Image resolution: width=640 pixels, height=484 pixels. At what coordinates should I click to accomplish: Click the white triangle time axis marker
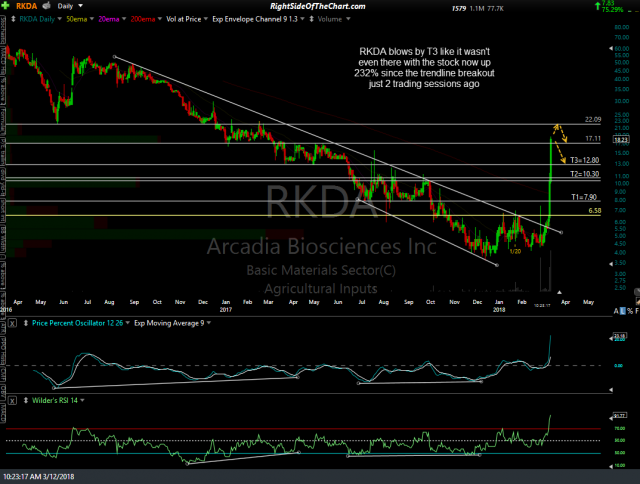point(559,292)
